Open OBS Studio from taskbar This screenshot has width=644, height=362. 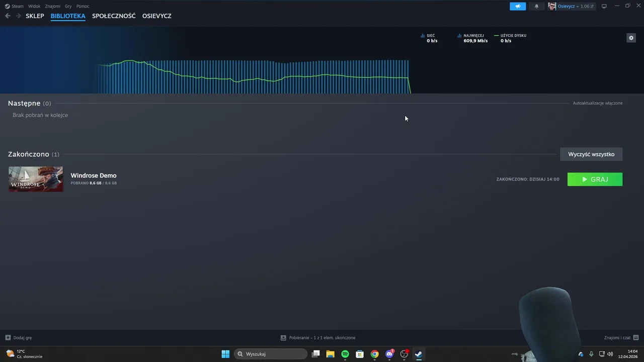404,354
